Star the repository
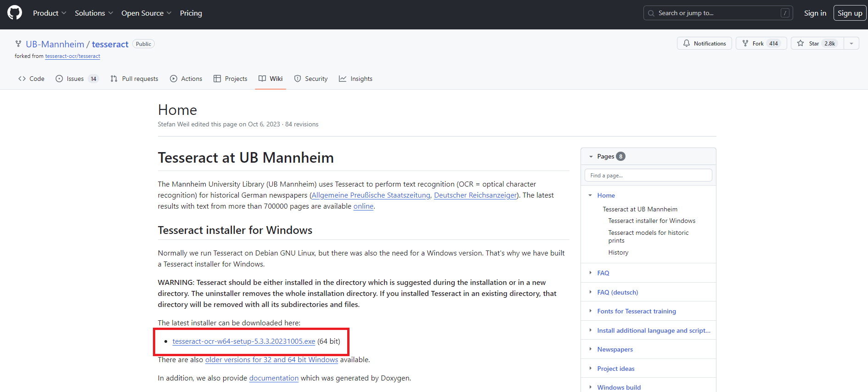This screenshot has height=392, width=868. (817, 43)
